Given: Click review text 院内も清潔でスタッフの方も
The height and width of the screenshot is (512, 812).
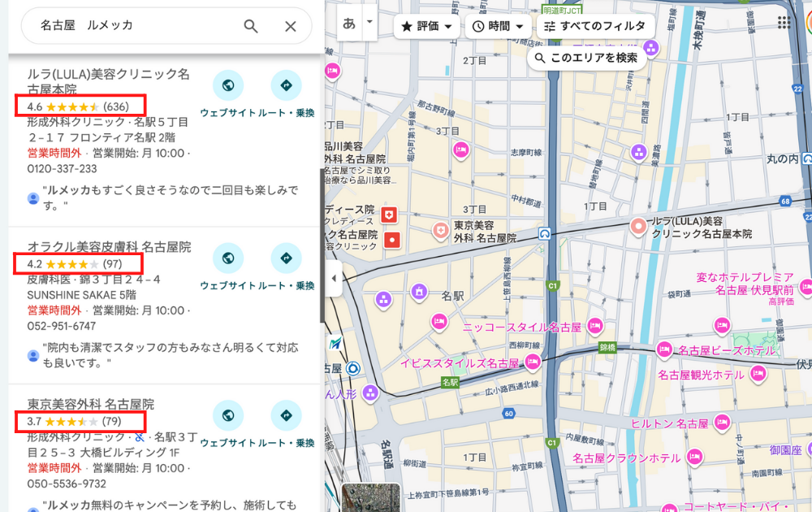Looking at the screenshot, I should point(170,355).
